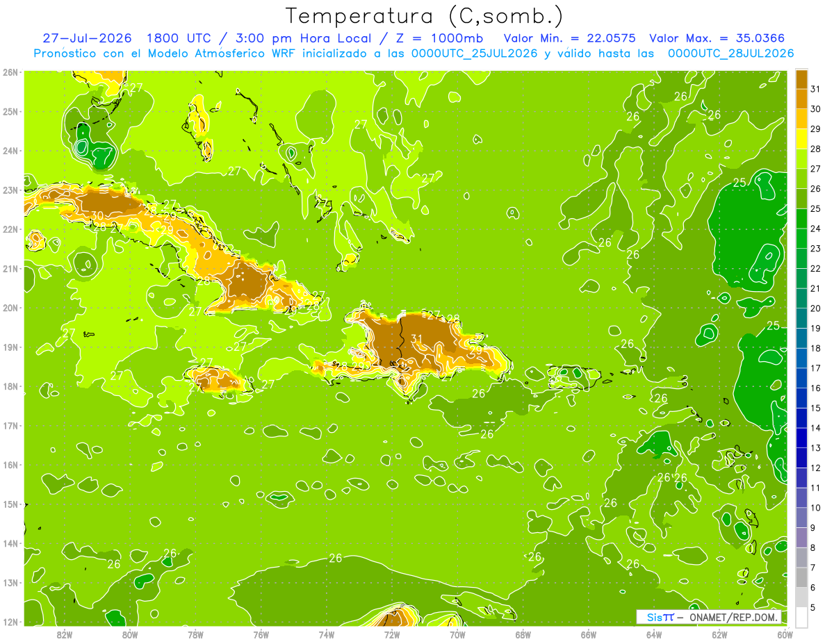This screenshot has width=834, height=644.
Task: Select the olive legend swatch between 25 and 26
Action: coord(801,198)
